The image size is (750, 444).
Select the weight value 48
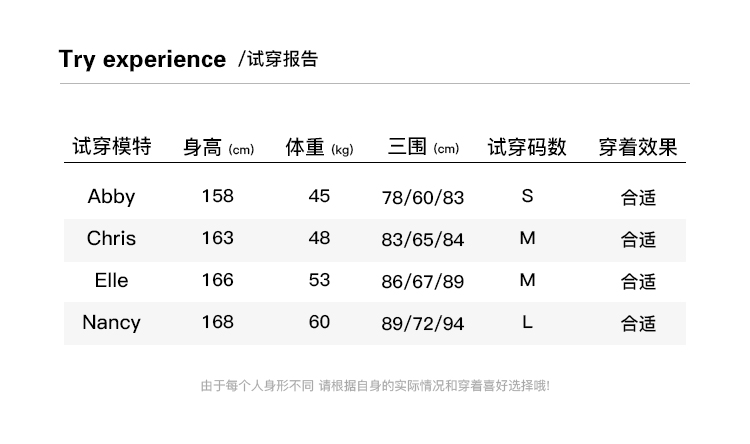coord(319,238)
